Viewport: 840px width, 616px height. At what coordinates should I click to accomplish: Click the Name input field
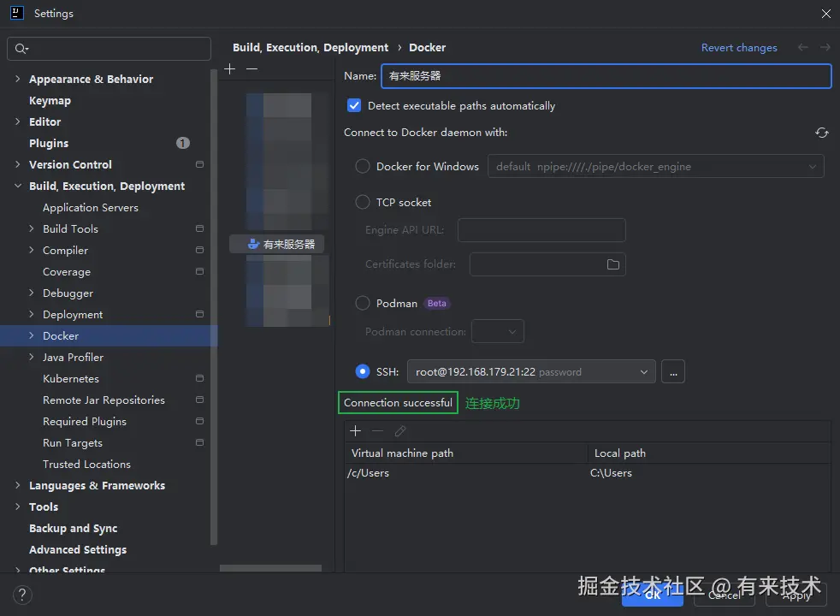coord(606,76)
